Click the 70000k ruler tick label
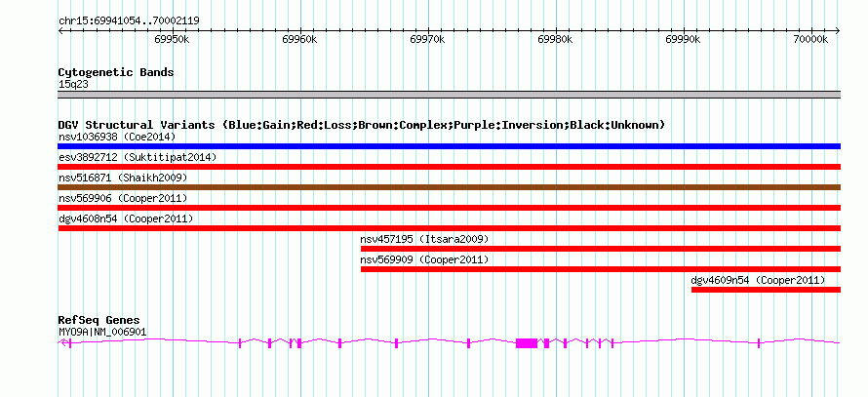The image size is (868, 397). [811, 39]
